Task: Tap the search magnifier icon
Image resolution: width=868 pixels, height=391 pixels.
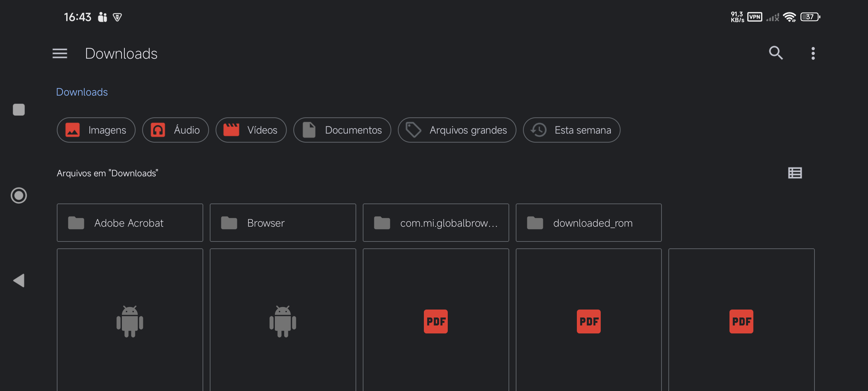Action: coord(776,53)
